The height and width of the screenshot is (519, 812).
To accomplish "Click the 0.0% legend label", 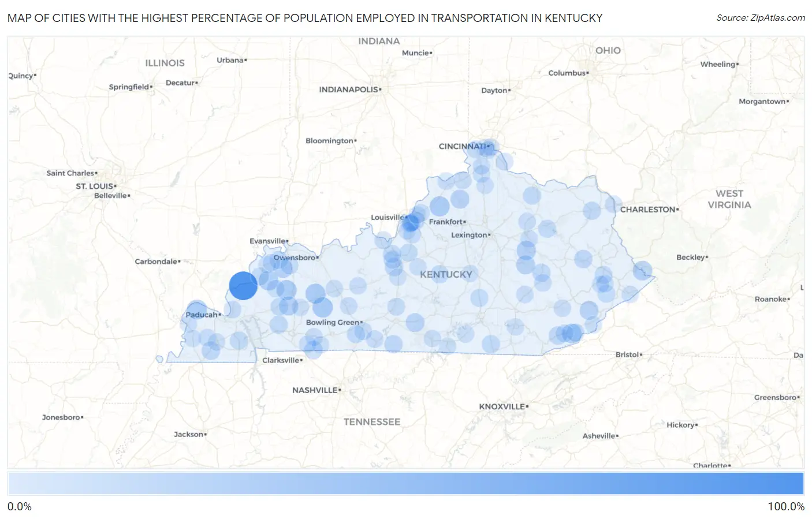I will (x=20, y=506).
